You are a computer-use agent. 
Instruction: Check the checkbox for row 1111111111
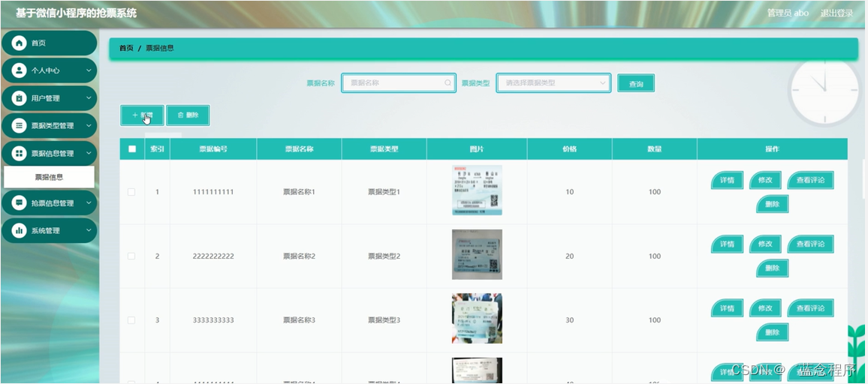[131, 192]
